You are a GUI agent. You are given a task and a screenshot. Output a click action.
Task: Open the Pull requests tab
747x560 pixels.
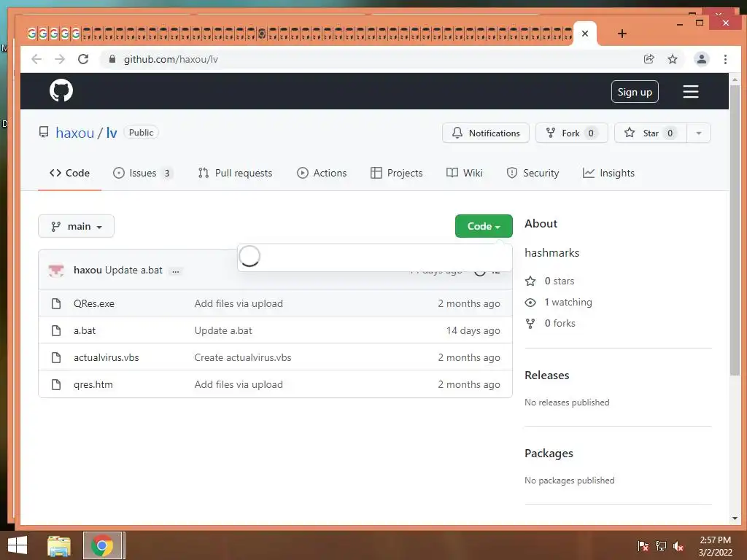click(x=235, y=173)
